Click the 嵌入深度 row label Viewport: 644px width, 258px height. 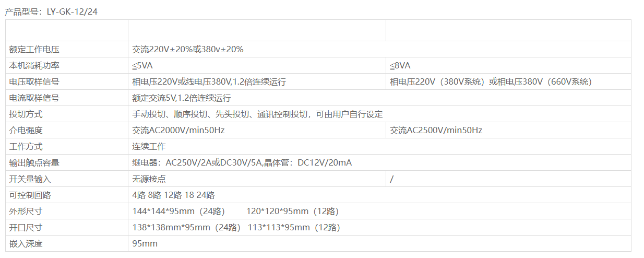pos(26,244)
